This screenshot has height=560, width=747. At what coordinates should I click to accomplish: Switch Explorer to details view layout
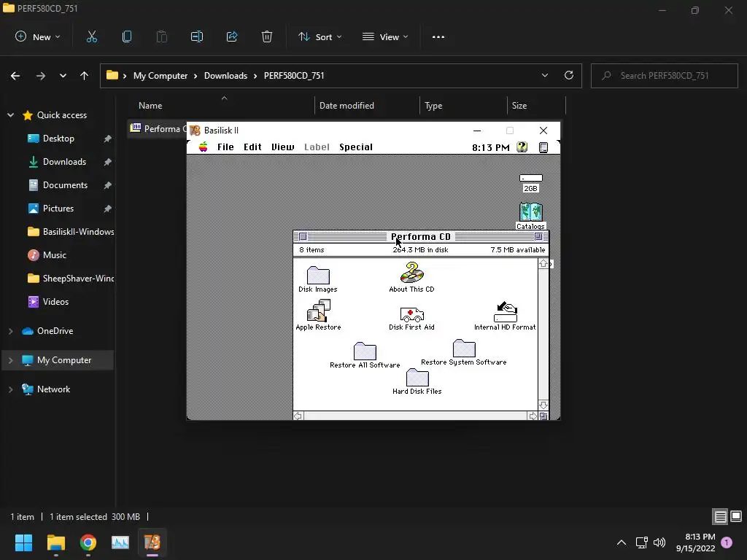[720, 516]
